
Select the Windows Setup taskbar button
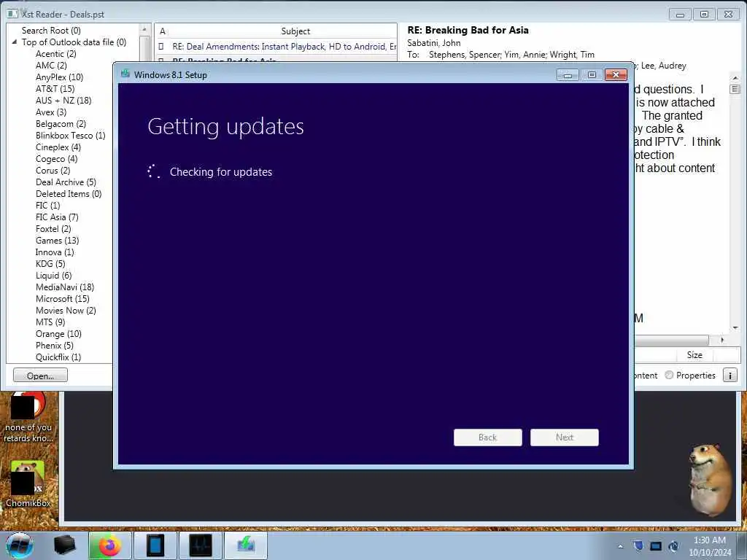(x=246, y=545)
